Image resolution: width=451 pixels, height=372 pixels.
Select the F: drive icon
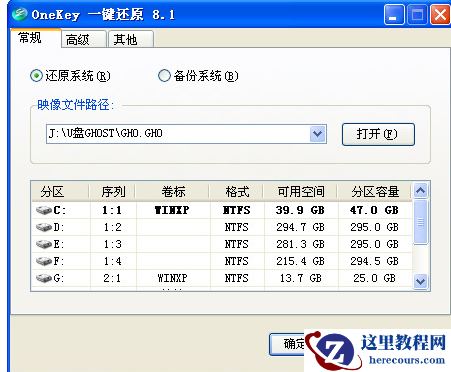pos(44,261)
